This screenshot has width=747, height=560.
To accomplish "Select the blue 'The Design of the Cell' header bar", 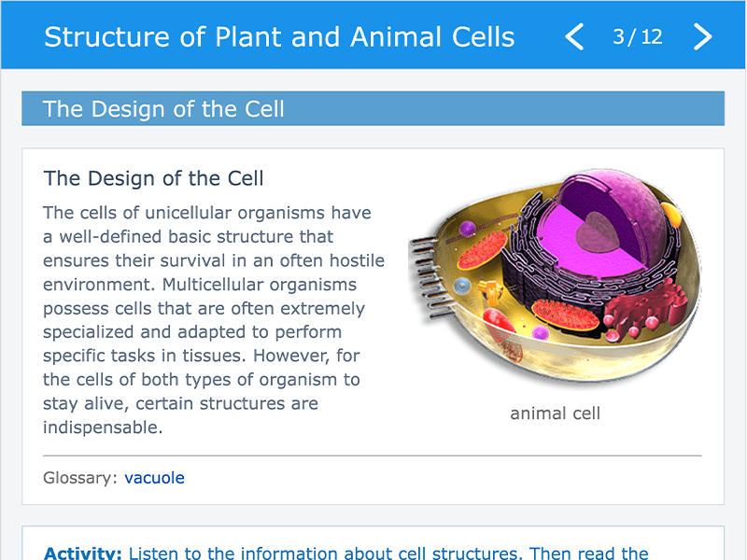I will [373, 108].
